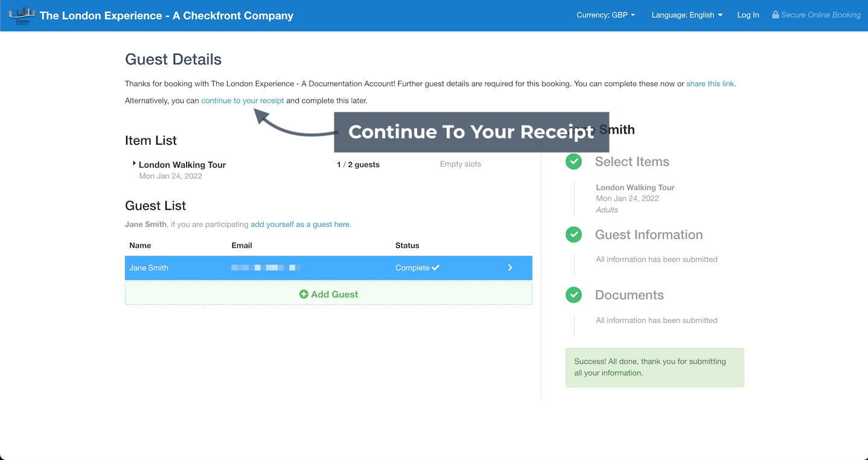This screenshot has width=868, height=460.
Task: Click the green check beside Guest Information
Action: click(573, 235)
